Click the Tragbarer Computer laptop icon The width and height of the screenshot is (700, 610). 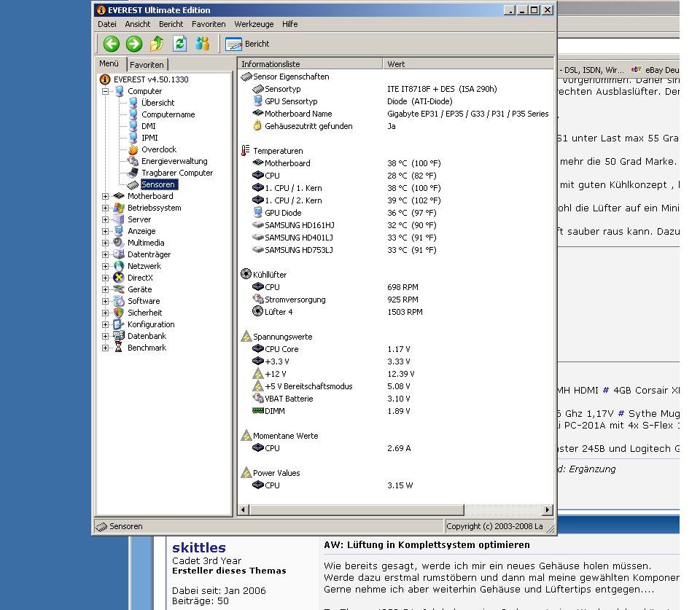[x=133, y=173]
